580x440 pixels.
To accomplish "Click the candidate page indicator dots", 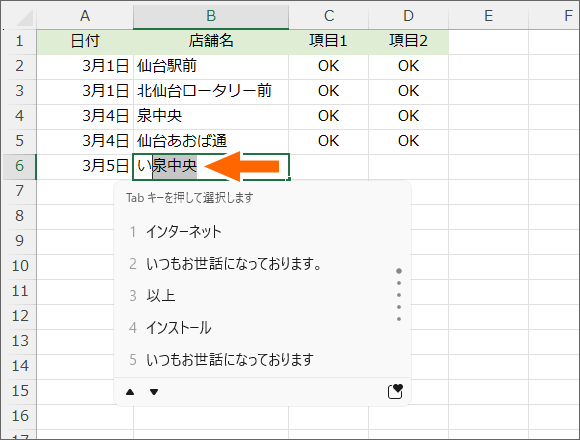I will 399,295.
